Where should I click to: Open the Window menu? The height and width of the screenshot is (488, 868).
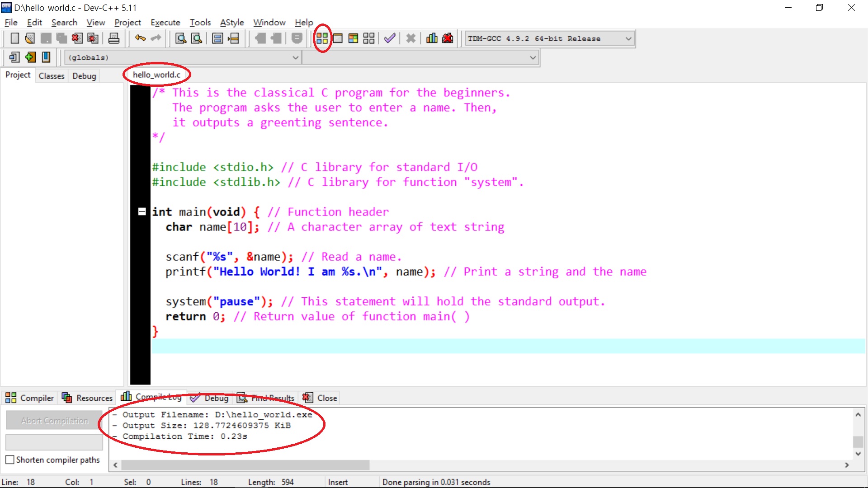coord(269,22)
